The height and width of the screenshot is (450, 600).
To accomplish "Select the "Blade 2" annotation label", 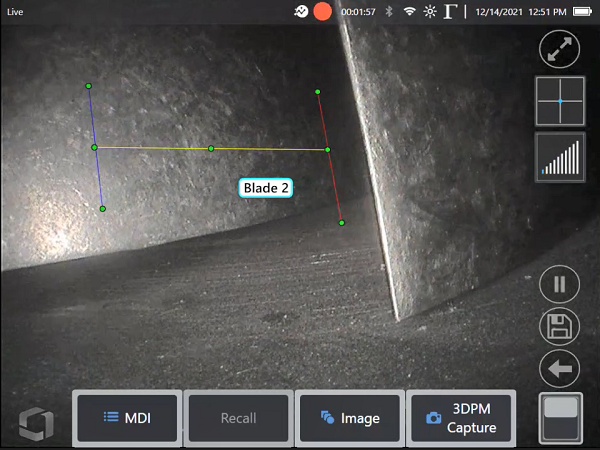I will click(x=266, y=187).
